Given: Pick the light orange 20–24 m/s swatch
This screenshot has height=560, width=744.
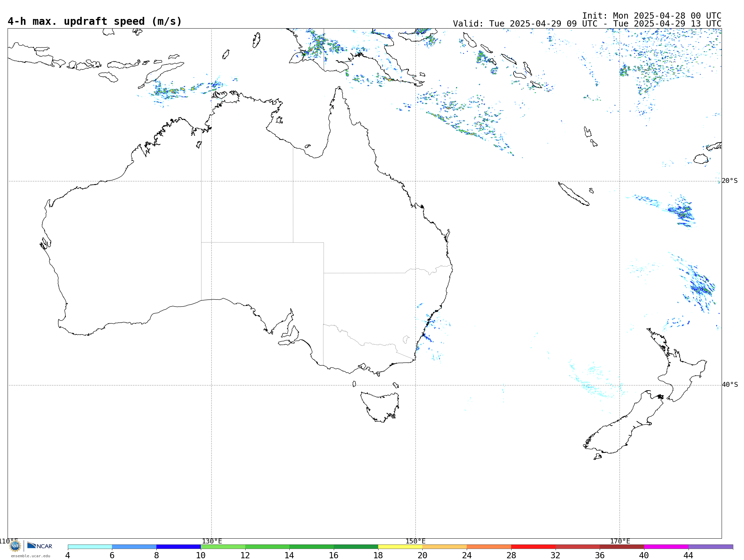Looking at the screenshot, I should point(445,547).
